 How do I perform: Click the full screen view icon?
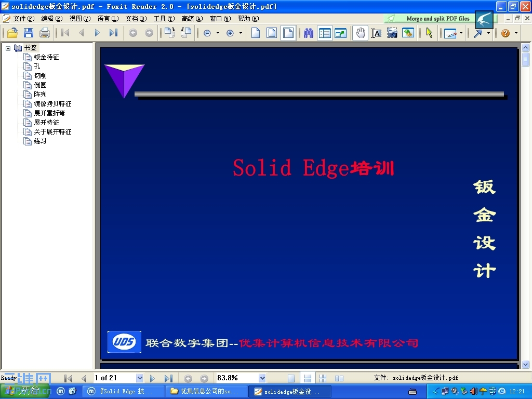click(x=341, y=33)
